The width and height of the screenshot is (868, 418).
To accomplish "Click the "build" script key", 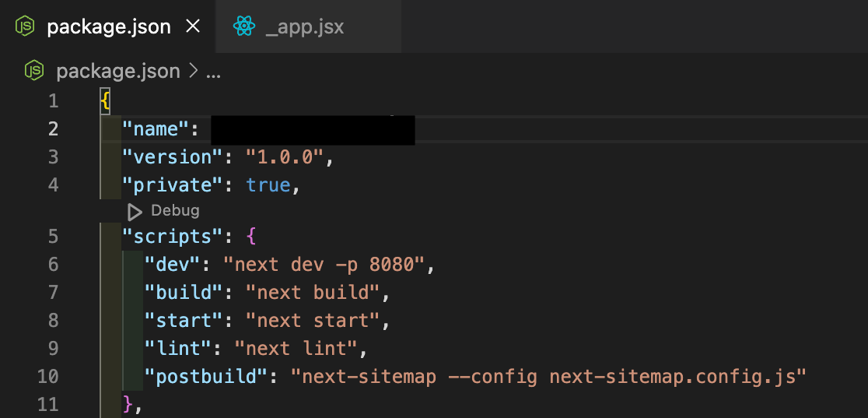I will pos(184,293).
